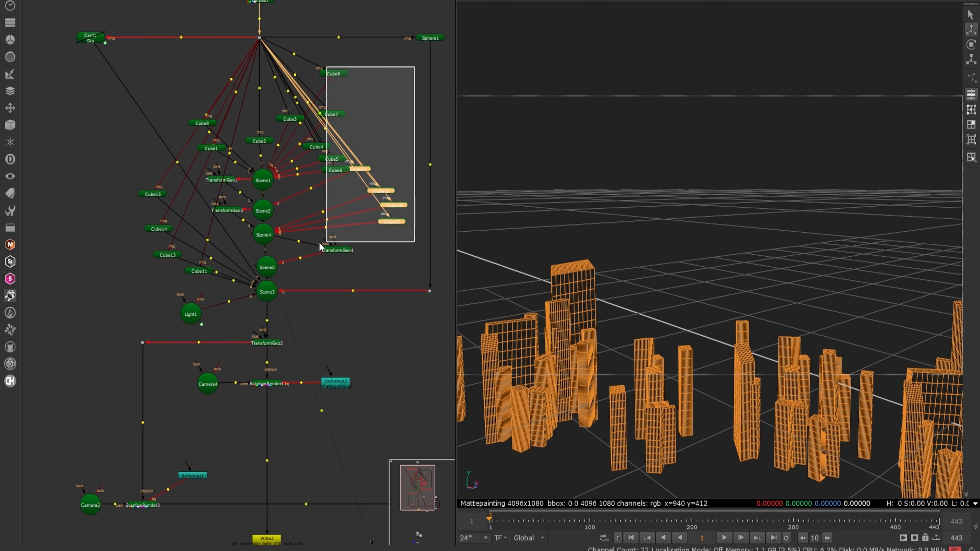980x551 pixels.
Task: Enable loop playback with the 'O' button
Action: [x=786, y=538]
